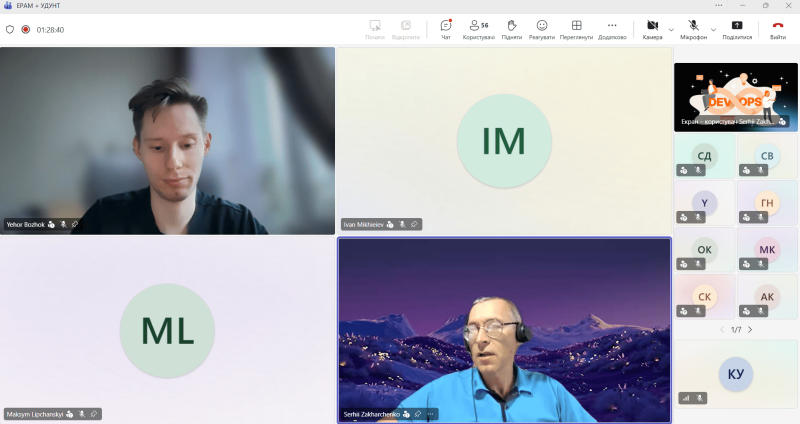Viewport: 800px width, 424px height.
Task: Open more options on Serhii Zakharchenko's tile
Action: [x=432, y=413]
